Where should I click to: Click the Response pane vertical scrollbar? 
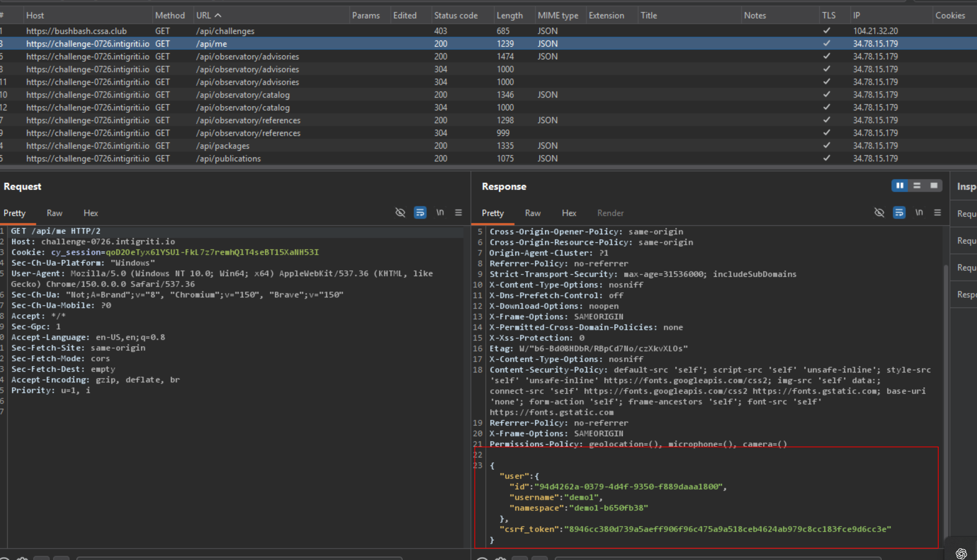(945, 401)
